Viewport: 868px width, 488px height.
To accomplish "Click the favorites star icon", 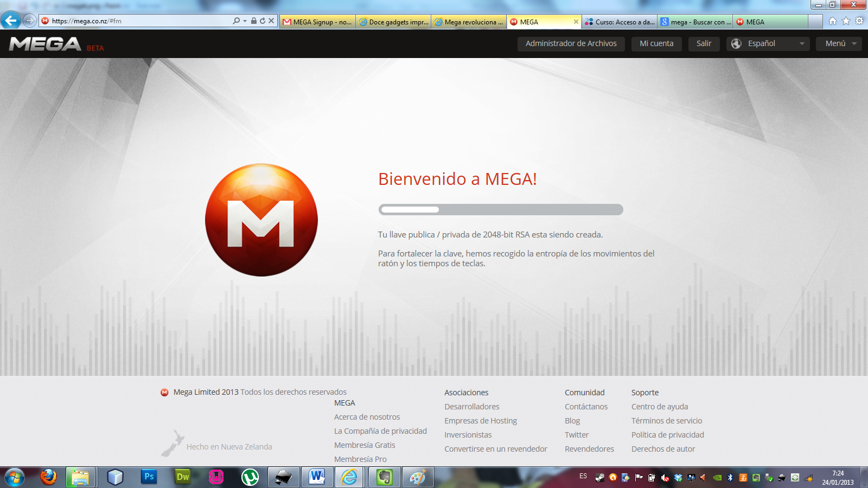I will pyautogui.click(x=846, y=20).
